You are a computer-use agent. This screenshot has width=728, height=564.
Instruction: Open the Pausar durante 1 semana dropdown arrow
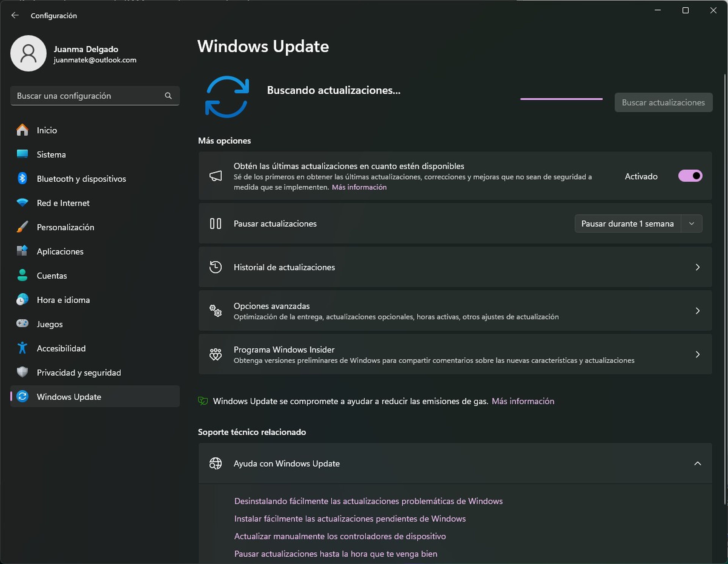(692, 223)
